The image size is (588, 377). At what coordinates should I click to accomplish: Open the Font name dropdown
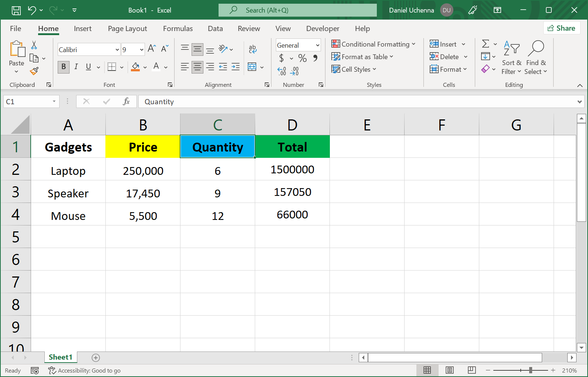[117, 50]
